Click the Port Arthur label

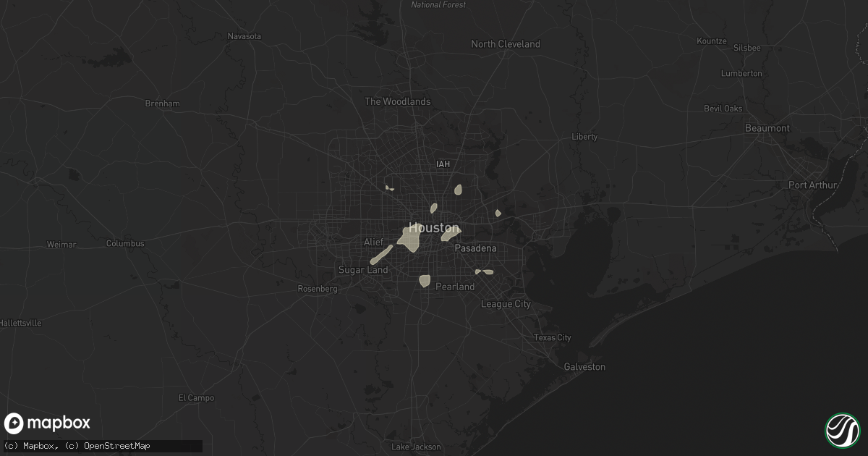click(813, 185)
